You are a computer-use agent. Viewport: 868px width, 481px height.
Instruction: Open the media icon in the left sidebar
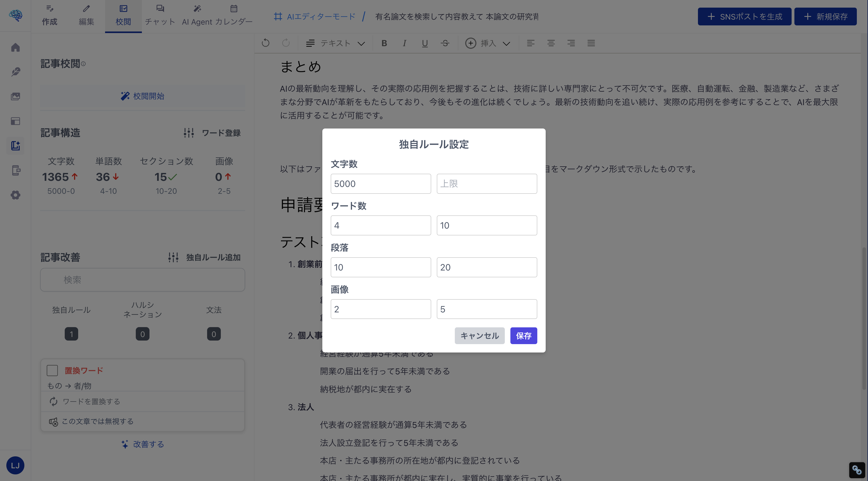click(15, 96)
